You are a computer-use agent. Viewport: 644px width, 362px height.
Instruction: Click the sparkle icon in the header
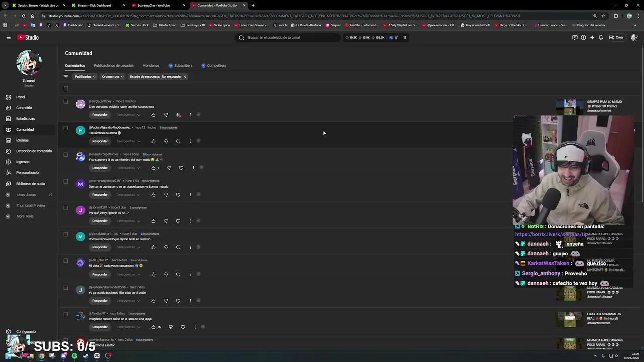click(592, 37)
